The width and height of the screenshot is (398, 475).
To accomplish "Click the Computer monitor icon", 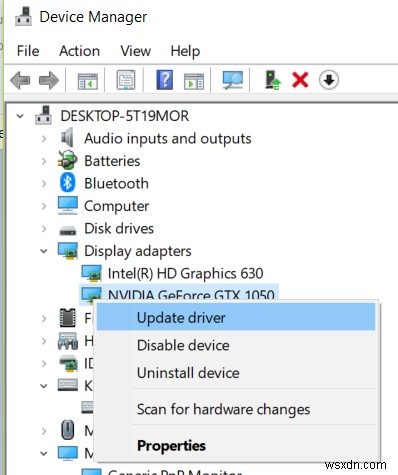I will click(68, 205).
